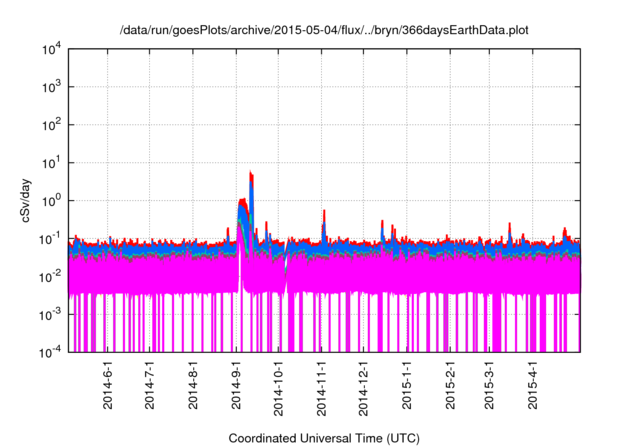Click the 10^3 y-axis tick label
The width and height of the screenshot is (640, 448).
[51, 87]
